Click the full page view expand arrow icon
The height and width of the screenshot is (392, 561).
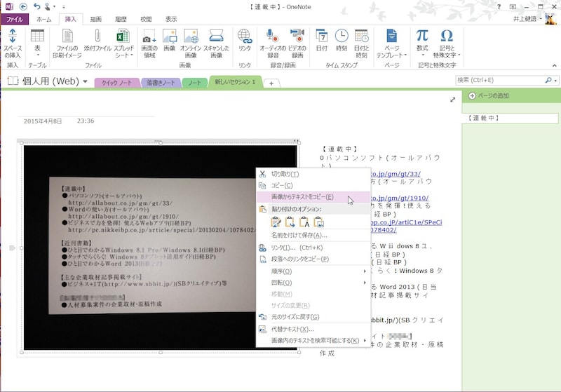pyautogui.click(x=452, y=100)
